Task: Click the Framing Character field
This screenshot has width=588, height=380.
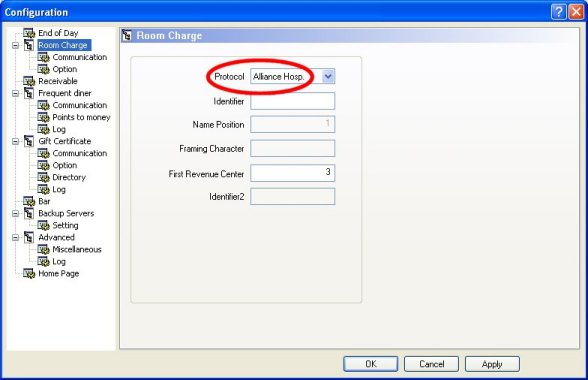Action: [x=292, y=149]
